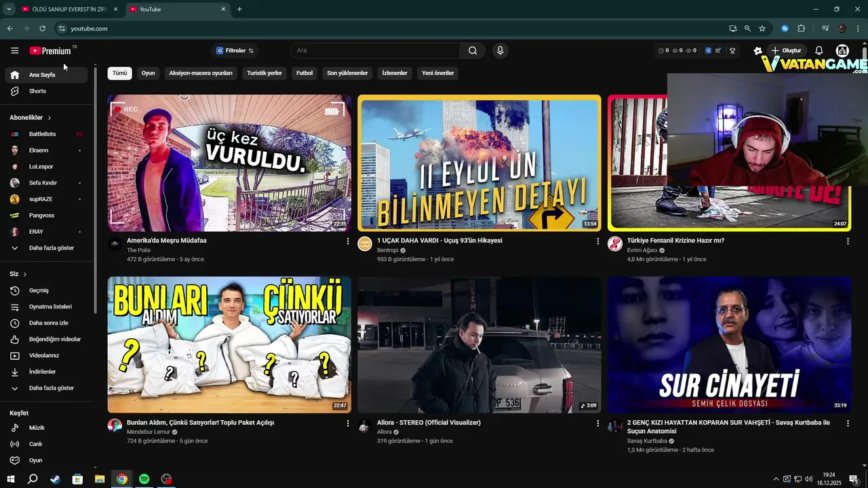Click the YouTube search field
This screenshot has height=488, width=868.
tap(376, 51)
